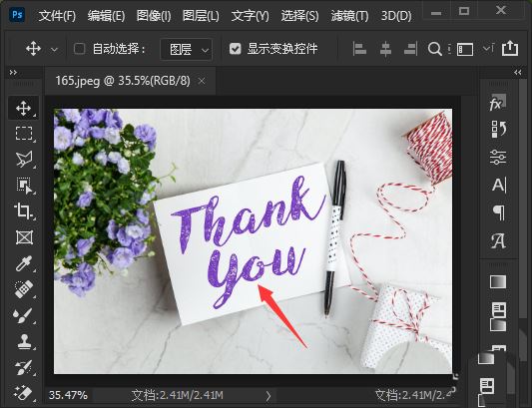Open the 滤镜(T) menu
Viewport: 532px width, 408px height.
pos(349,16)
